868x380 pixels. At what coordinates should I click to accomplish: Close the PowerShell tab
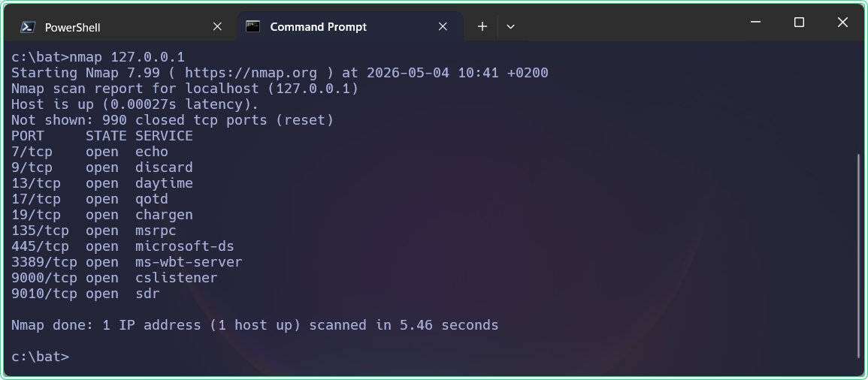point(217,26)
